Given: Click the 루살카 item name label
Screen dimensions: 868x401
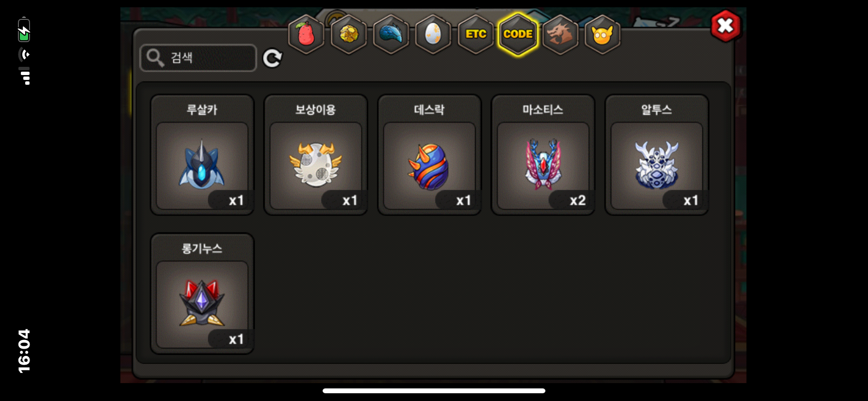Looking at the screenshot, I should pyautogui.click(x=202, y=110).
